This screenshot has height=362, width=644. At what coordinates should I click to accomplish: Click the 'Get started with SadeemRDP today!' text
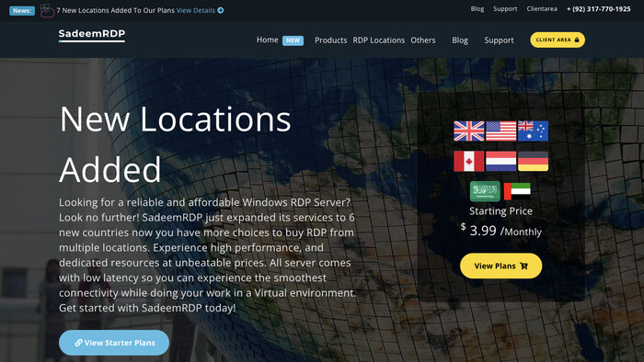[x=147, y=308]
